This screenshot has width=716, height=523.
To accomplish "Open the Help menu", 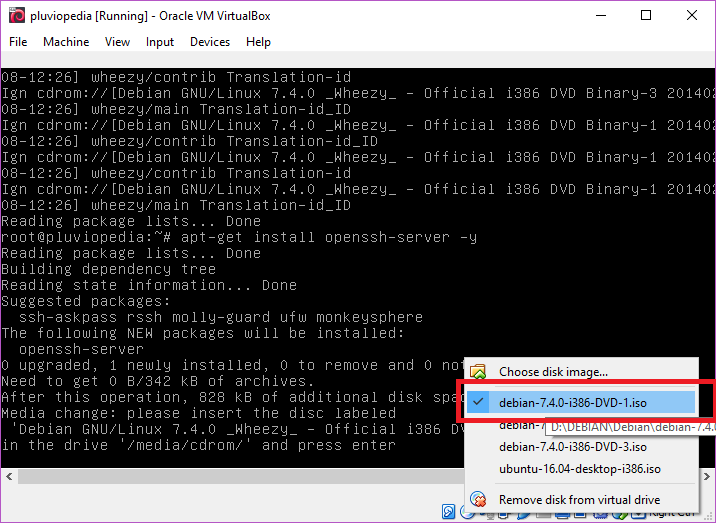I will [x=258, y=42].
